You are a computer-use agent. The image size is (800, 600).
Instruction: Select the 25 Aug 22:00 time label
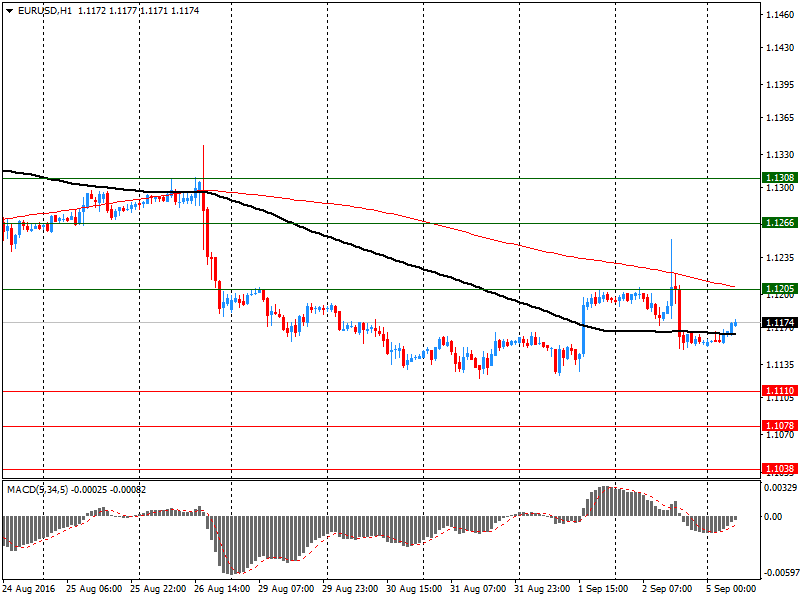tap(158, 589)
